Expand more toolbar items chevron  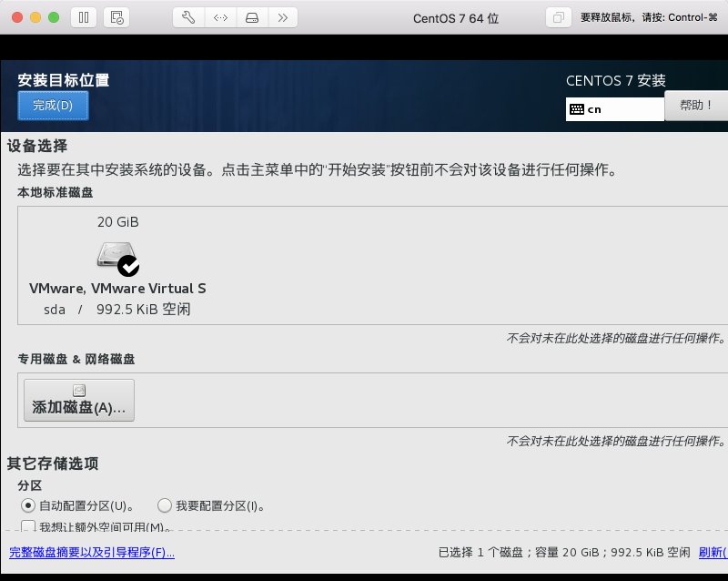pos(283,17)
